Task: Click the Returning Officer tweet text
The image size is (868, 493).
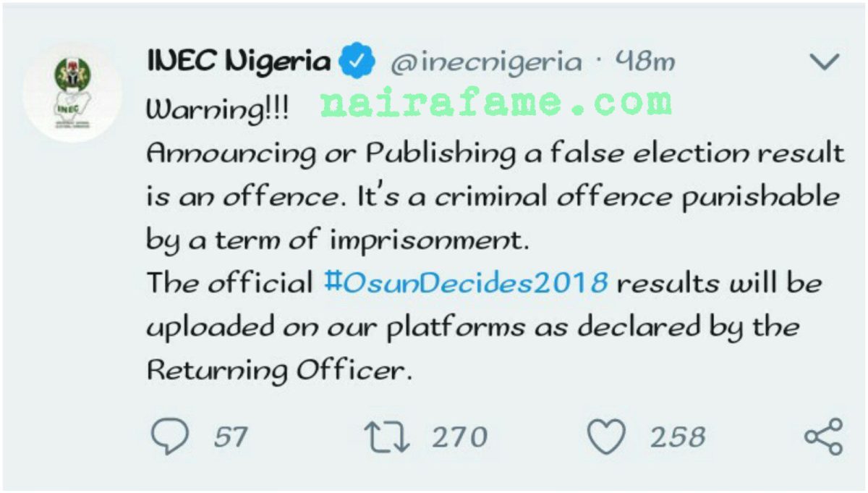Action: coord(279,371)
